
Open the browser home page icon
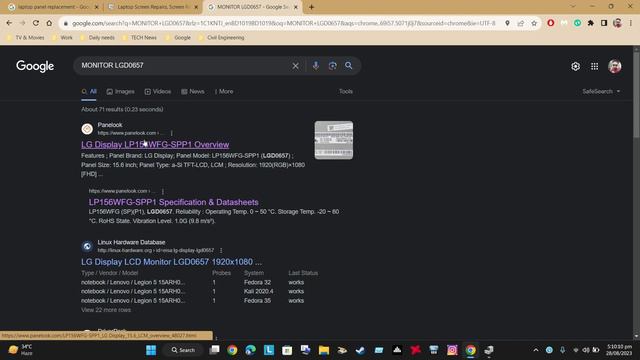49,23
